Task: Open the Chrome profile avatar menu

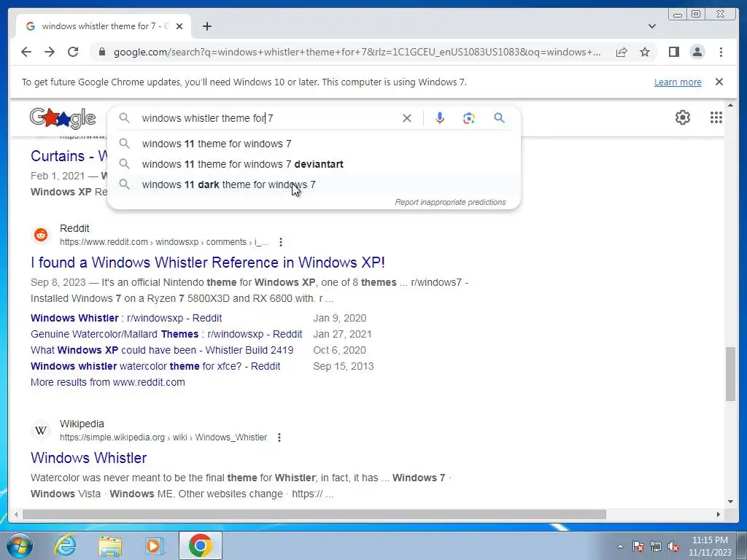Action: pyautogui.click(x=697, y=52)
